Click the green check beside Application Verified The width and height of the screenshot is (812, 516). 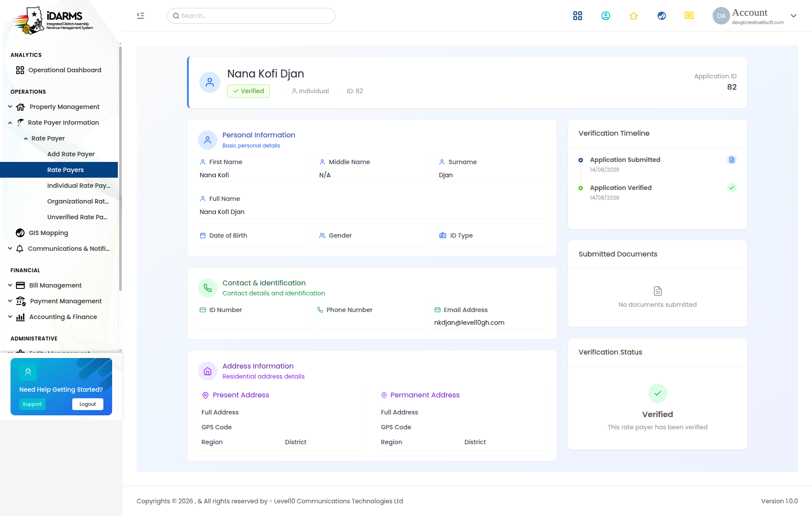(732, 188)
